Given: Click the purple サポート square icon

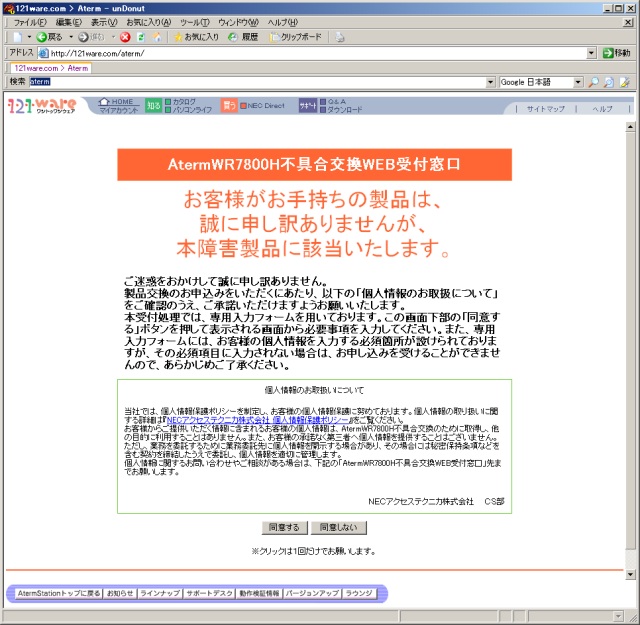Looking at the screenshot, I should click(308, 106).
